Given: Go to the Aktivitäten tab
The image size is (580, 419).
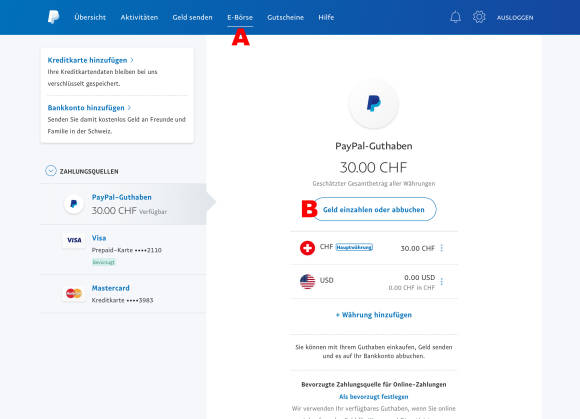Looking at the screenshot, I should [139, 17].
